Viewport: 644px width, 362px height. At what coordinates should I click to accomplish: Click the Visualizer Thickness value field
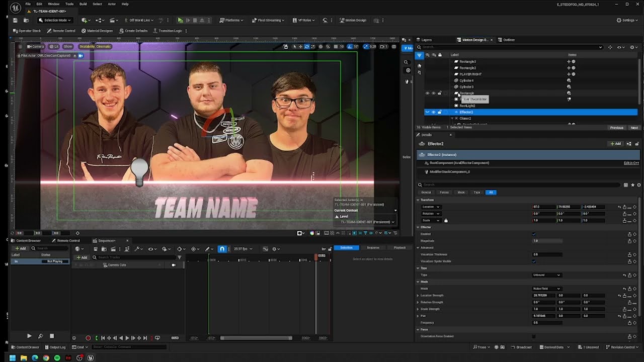(x=547, y=254)
